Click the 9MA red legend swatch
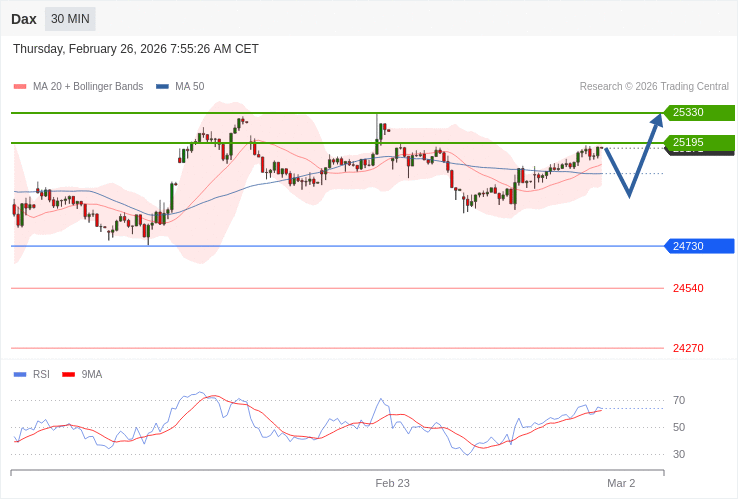The width and height of the screenshot is (738, 500). coord(68,375)
